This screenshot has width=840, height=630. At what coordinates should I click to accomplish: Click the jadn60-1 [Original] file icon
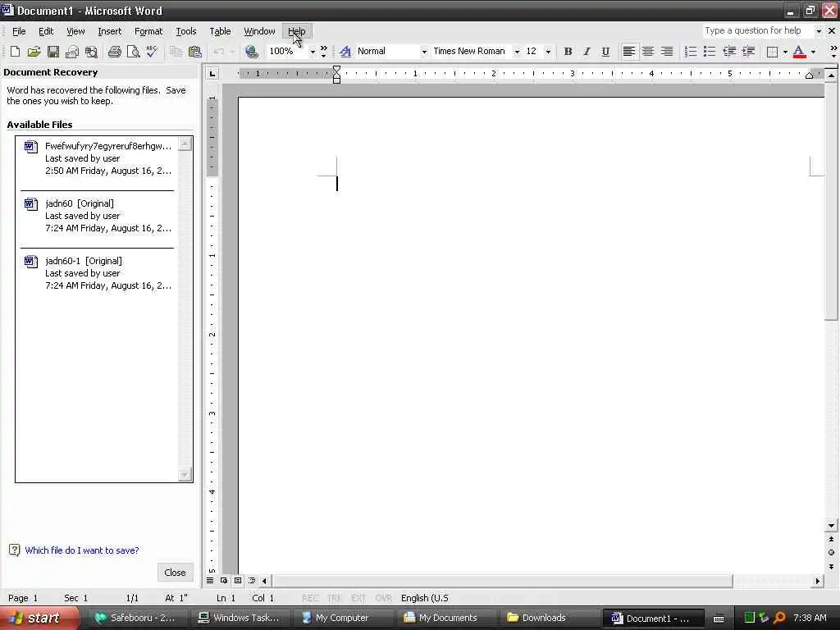31,262
